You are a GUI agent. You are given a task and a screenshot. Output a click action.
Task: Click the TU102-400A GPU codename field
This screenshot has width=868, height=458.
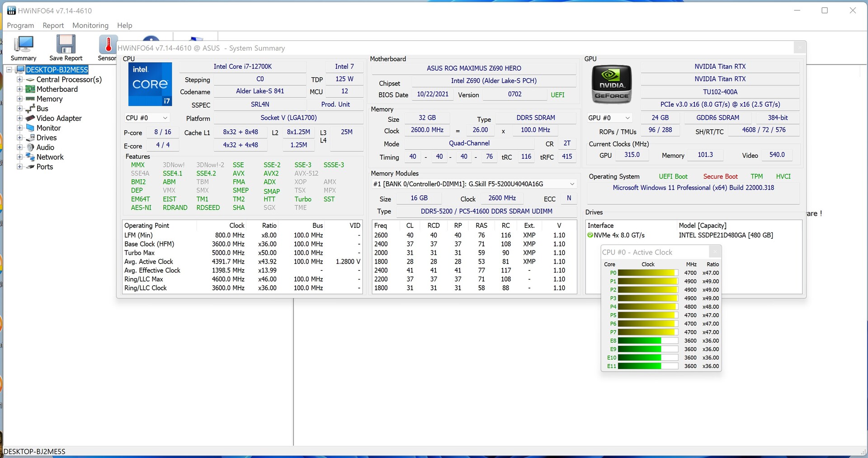pyautogui.click(x=720, y=92)
